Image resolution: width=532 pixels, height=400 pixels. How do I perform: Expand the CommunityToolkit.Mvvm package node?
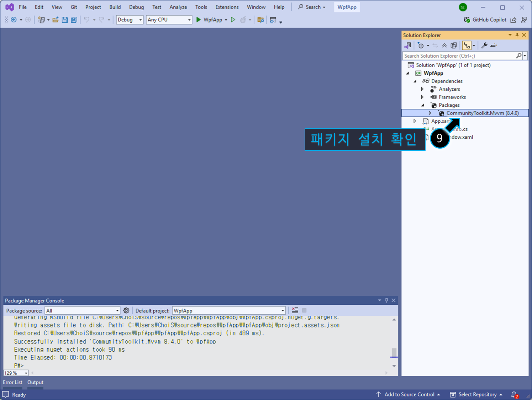coord(430,113)
